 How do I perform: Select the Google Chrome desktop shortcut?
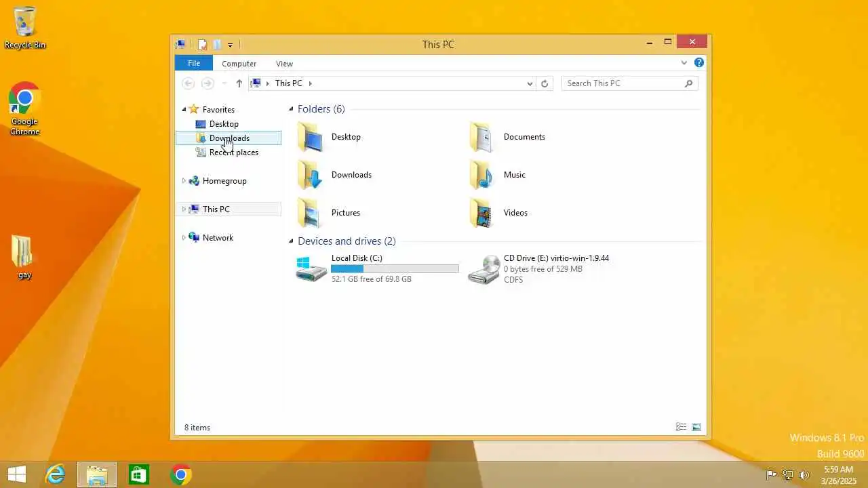(x=25, y=109)
